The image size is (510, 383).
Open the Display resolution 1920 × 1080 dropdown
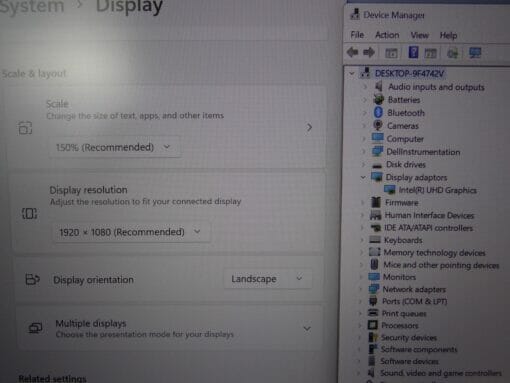131,232
